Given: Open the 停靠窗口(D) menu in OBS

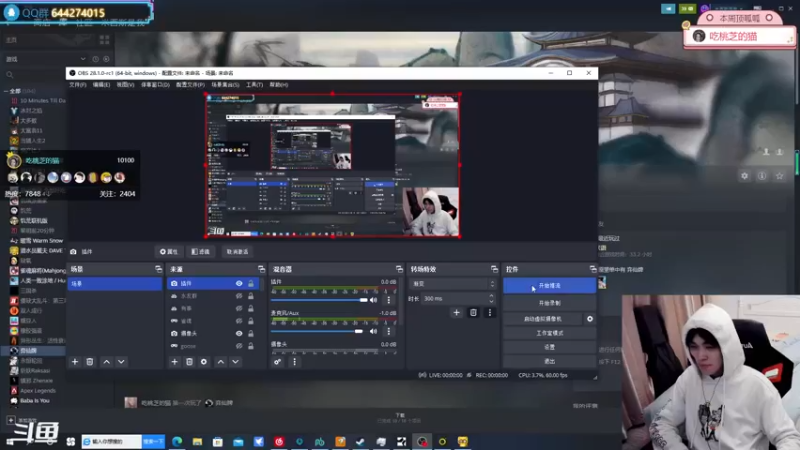Looking at the screenshot, I should [155, 85].
